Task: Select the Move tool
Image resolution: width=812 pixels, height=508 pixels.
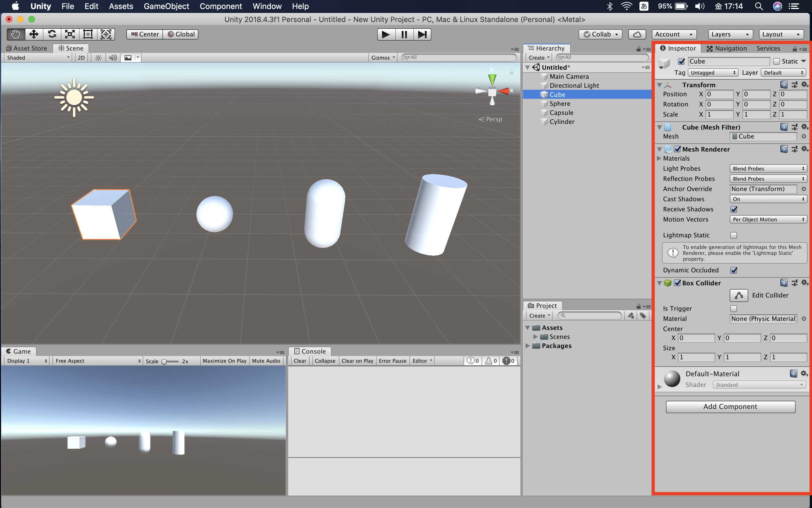Action: pyautogui.click(x=34, y=34)
